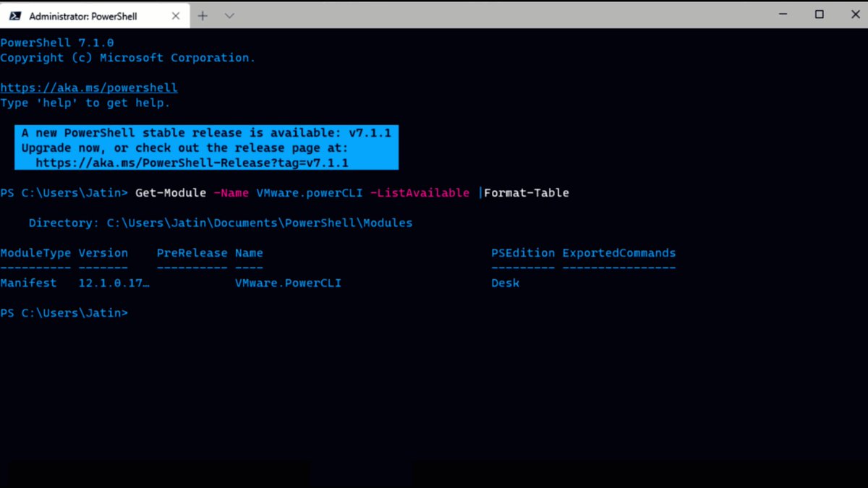Click 'Format-Table' in the command

527,193
